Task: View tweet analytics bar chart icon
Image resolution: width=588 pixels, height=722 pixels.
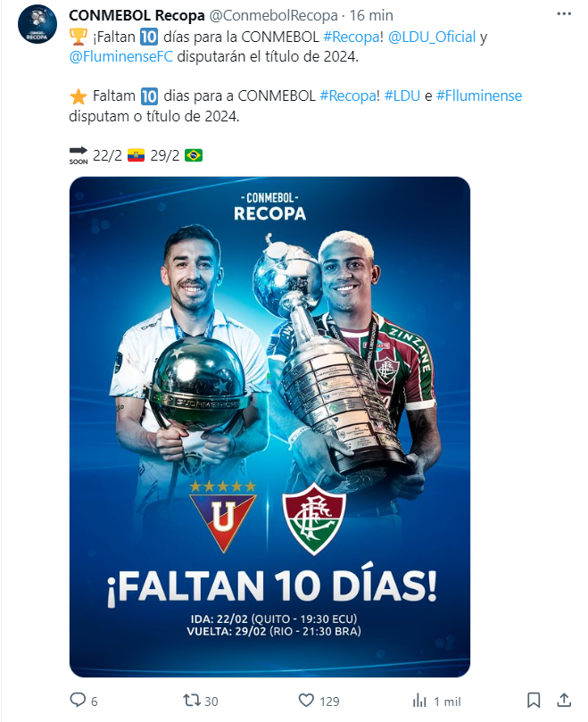Action: click(419, 701)
